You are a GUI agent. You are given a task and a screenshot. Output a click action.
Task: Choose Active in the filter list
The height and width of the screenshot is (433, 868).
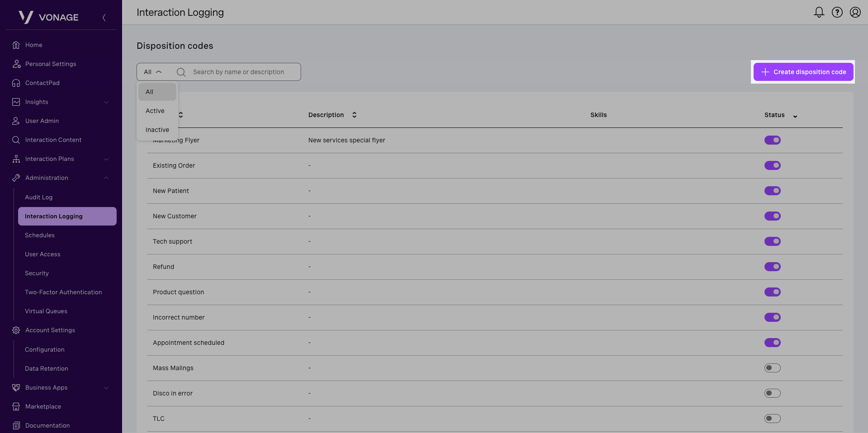[155, 111]
